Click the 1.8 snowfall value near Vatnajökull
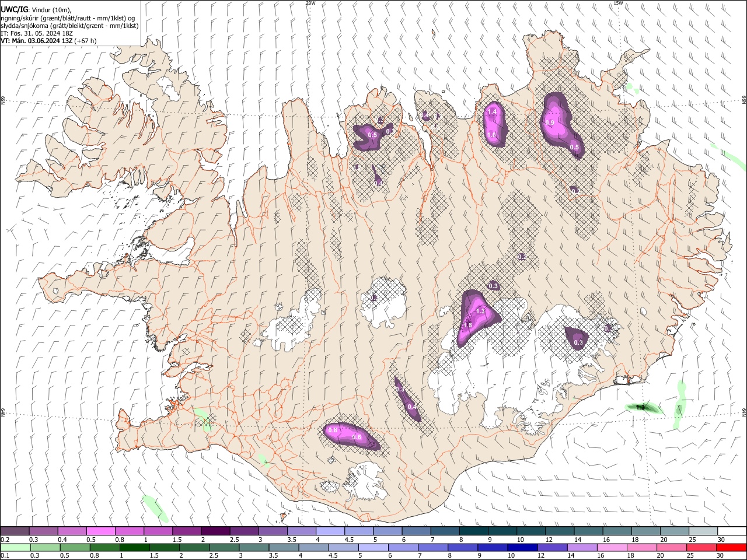 467,325
